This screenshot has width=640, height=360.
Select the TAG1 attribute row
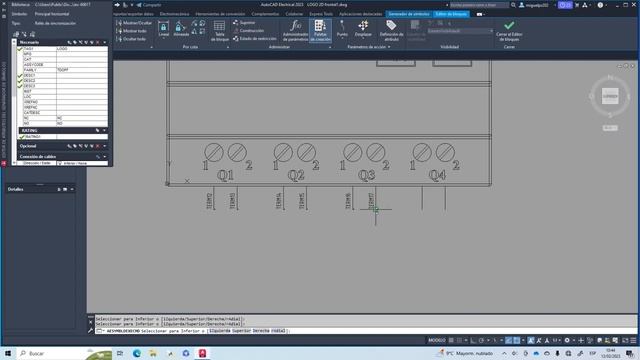click(63, 49)
